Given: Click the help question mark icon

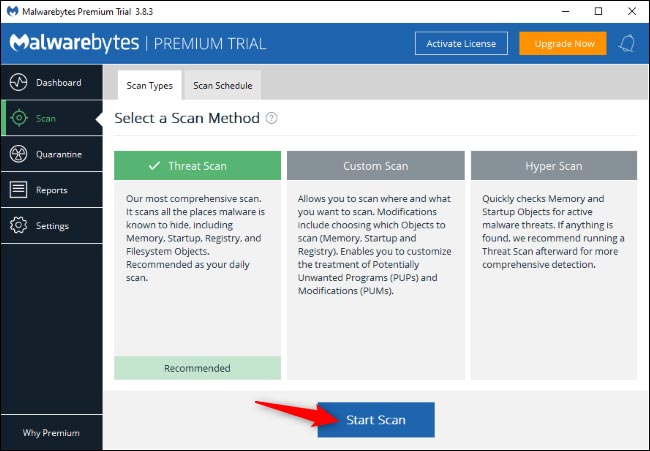Looking at the screenshot, I should click(272, 118).
